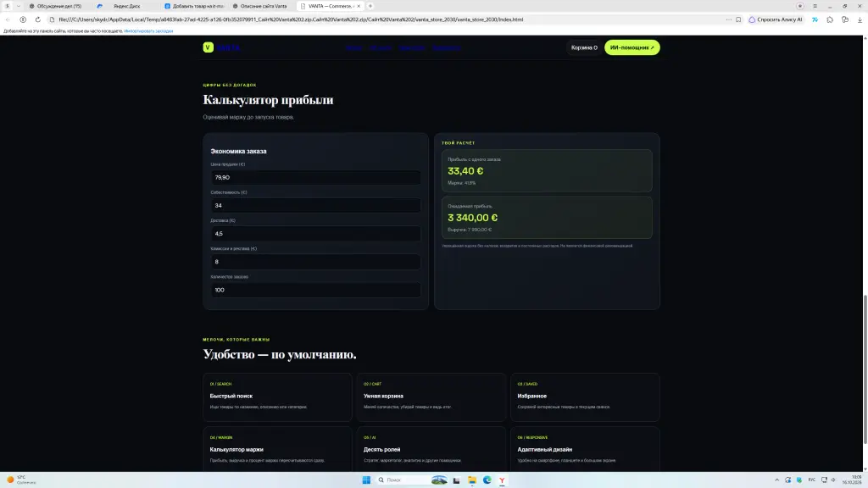The height and width of the screenshot is (488, 868).
Task: Reload the page with the refresh icon
Action: (37, 19)
